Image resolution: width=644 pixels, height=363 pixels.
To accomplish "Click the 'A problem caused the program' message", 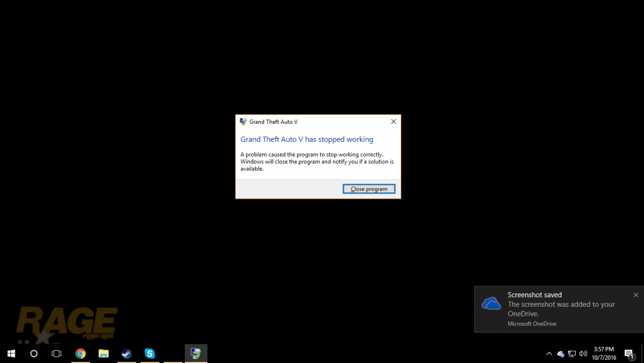I will click(x=317, y=162).
